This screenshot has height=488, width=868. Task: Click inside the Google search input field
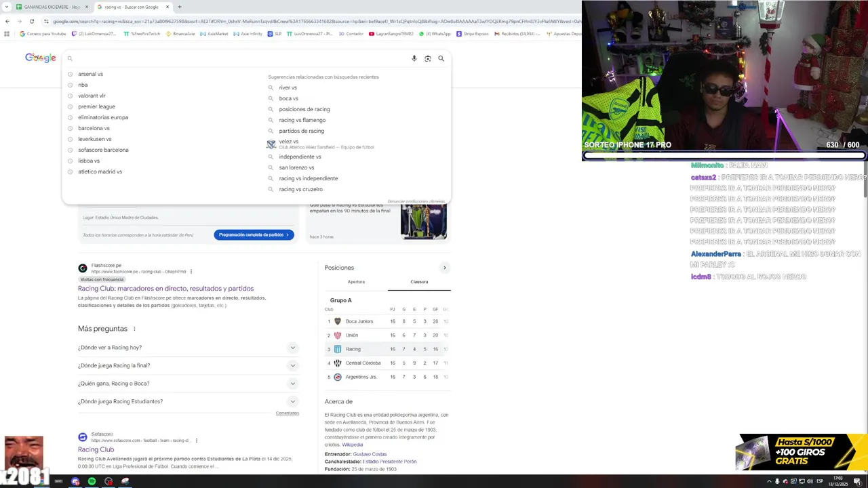[x=241, y=58]
